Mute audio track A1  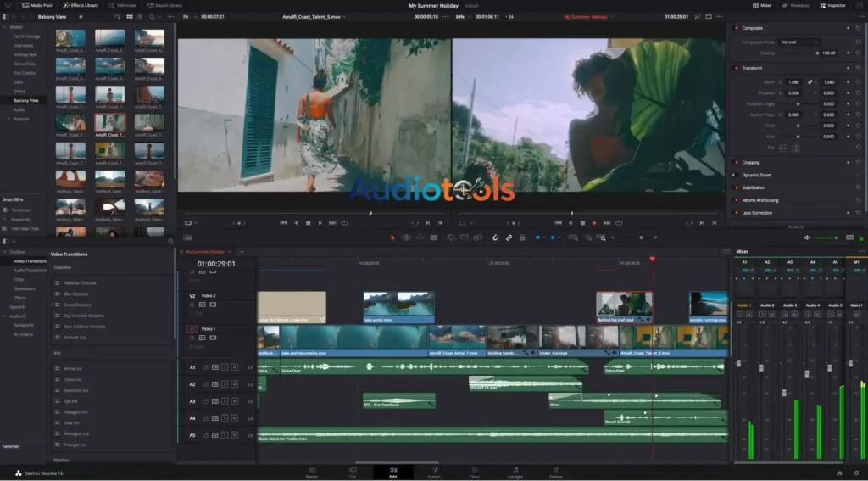point(235,367)
